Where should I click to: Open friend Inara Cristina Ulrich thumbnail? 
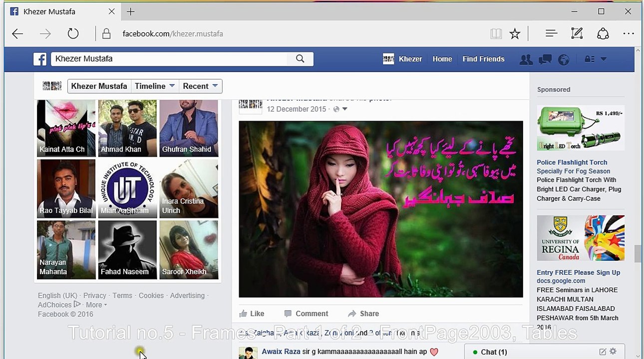pyautogui.click(x=189, y=188)
